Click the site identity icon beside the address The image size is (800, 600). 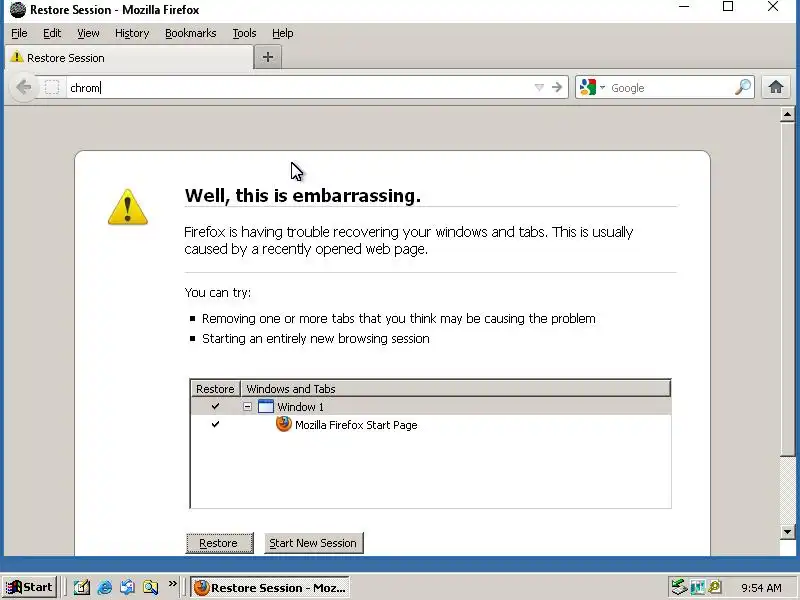pos(52,87)
